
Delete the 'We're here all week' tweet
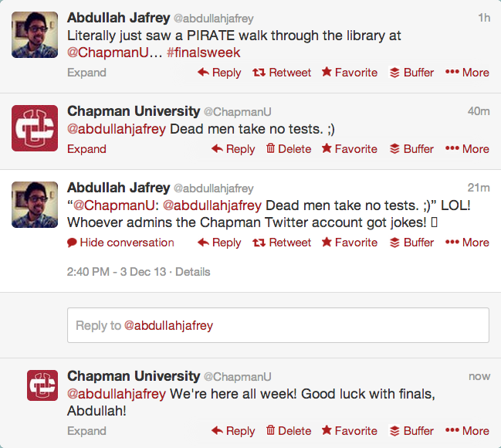[288, 431]
